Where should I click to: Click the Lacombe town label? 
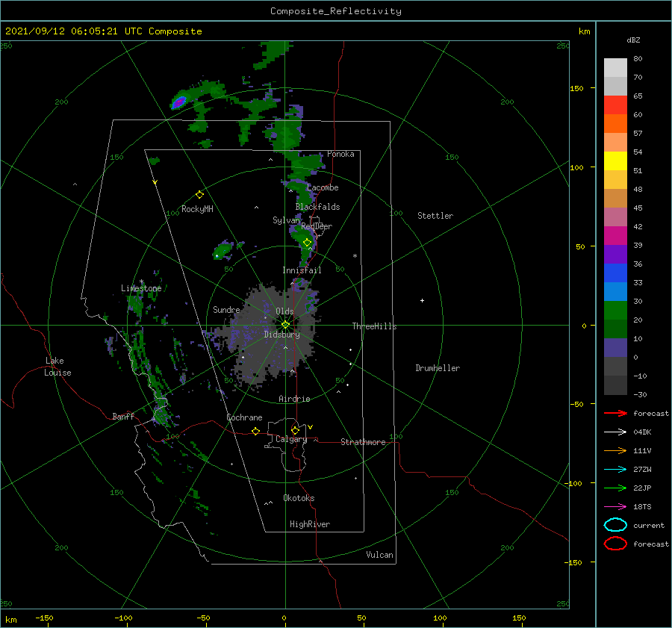[323, 187]
